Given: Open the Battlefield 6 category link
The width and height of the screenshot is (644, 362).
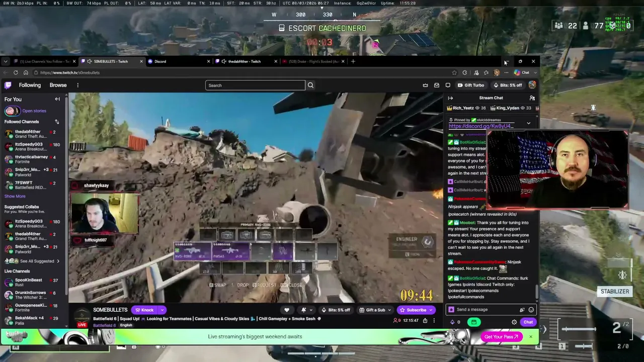Looking at the screenshot, I should [x=104, y=325].
